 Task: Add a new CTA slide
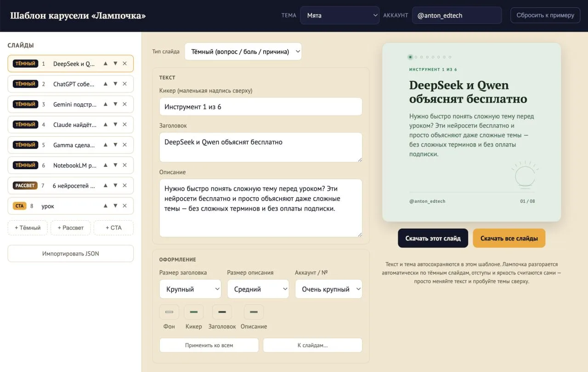point(113,228)
